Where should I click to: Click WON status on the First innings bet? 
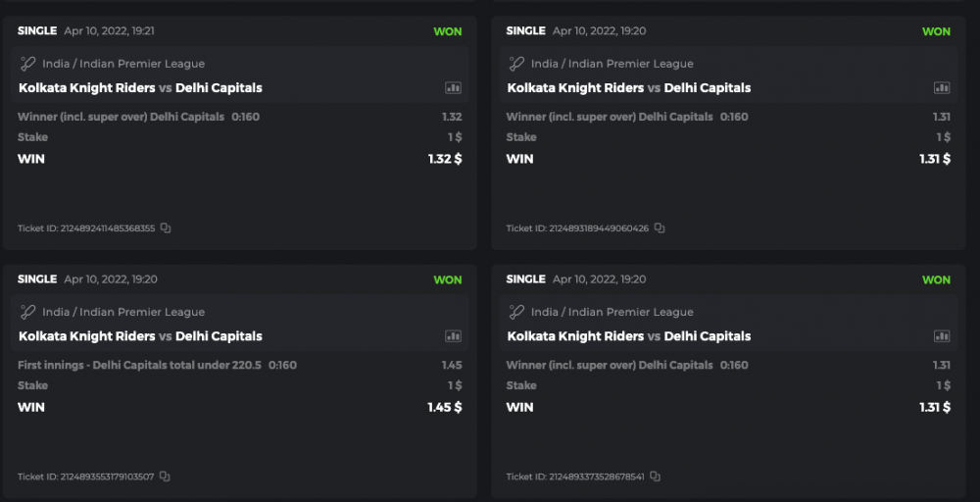[x=448, y=279]
